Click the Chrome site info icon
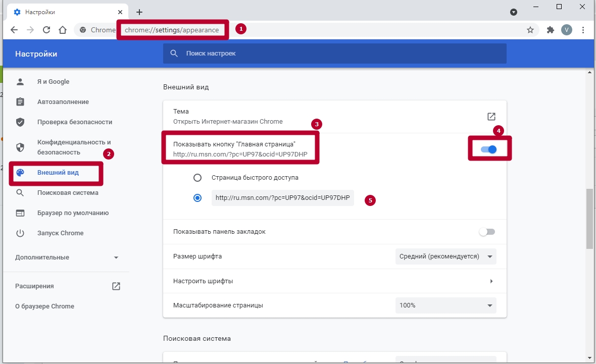 pyautogui.click(x=82, y=30)
